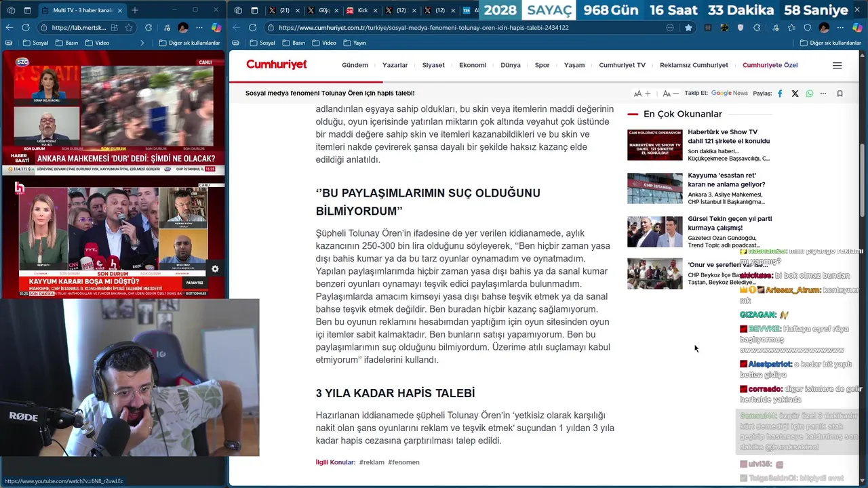Go back in the Multi TV window

tap(9, 28)
